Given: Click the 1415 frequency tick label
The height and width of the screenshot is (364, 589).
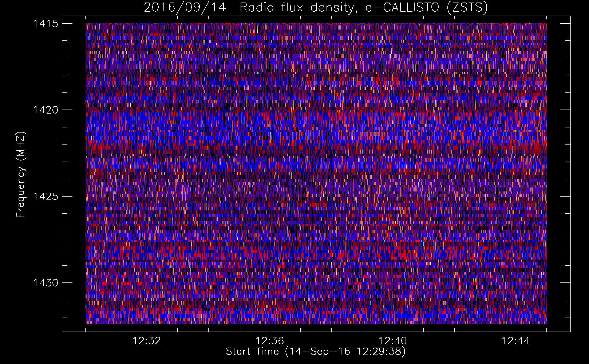Looking at the screenshot, I should [46, 24].
